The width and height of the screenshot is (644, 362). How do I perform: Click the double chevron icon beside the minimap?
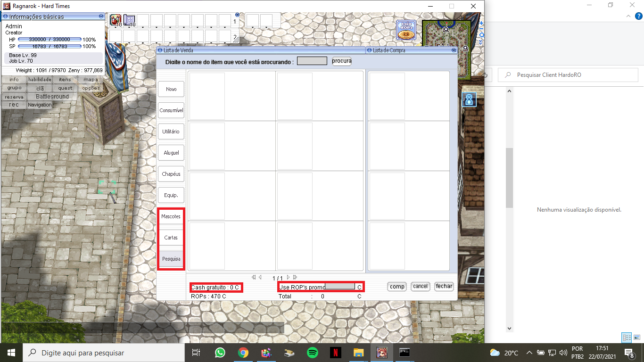(481, 41)
